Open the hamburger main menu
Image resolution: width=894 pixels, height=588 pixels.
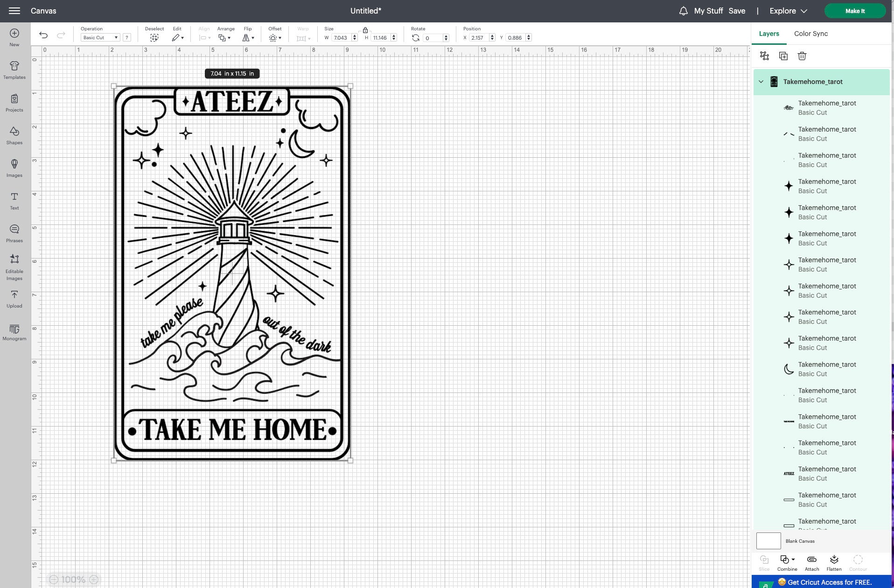coord(14,11)
